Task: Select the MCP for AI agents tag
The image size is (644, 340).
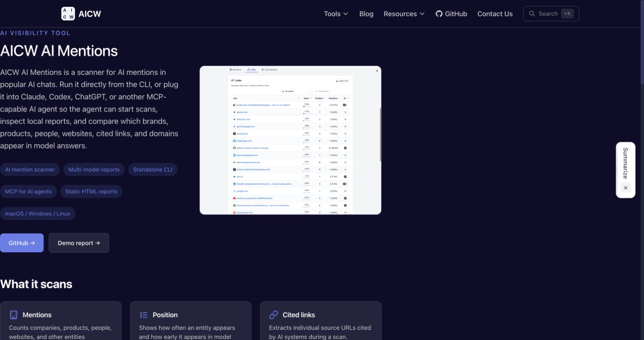Action: coord(28,191)
